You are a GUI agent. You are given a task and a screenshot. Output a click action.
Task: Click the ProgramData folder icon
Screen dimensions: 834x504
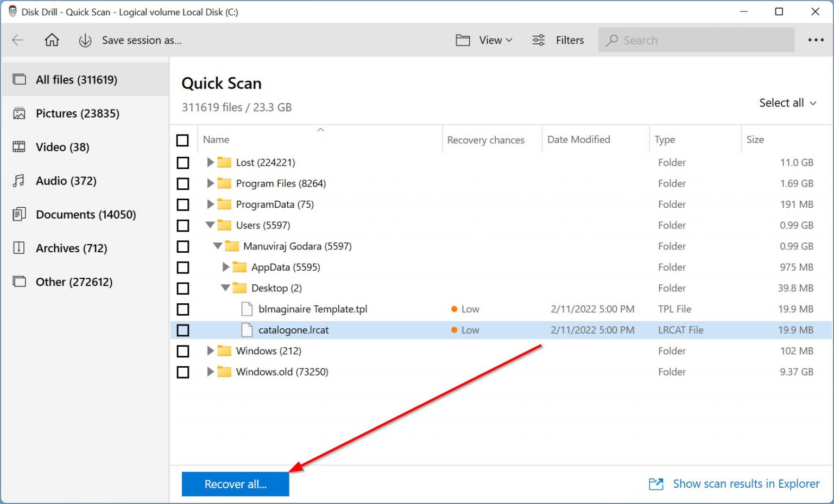(224, 204)
